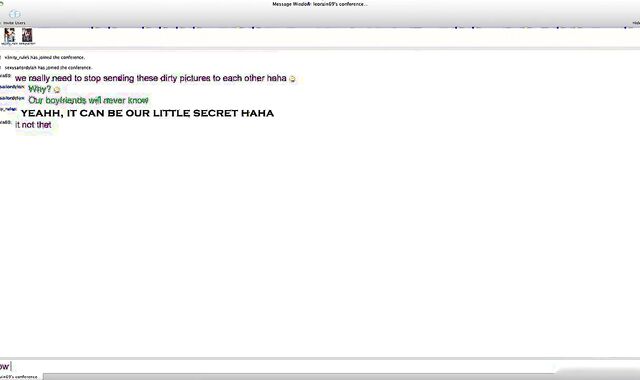Click the second 'has joined the conference' notice
The height and width of the screenshot is (380, 640).
click(48, 68)
